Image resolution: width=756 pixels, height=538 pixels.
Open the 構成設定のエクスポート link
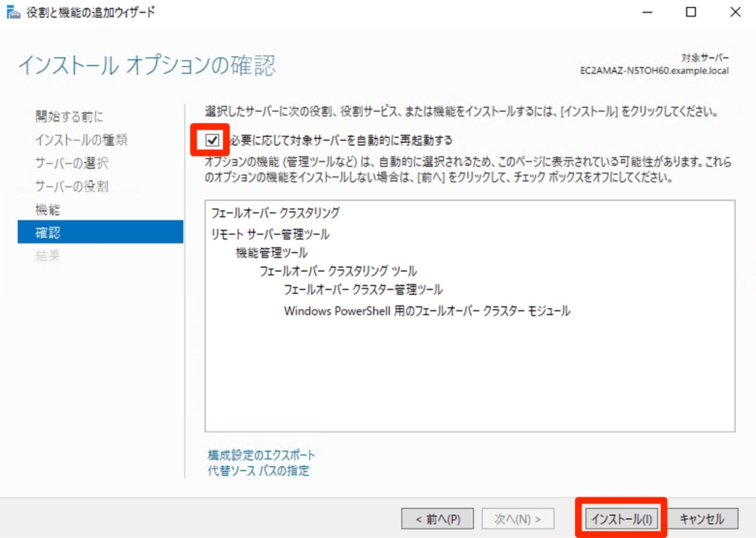click(x=261, y=455)
